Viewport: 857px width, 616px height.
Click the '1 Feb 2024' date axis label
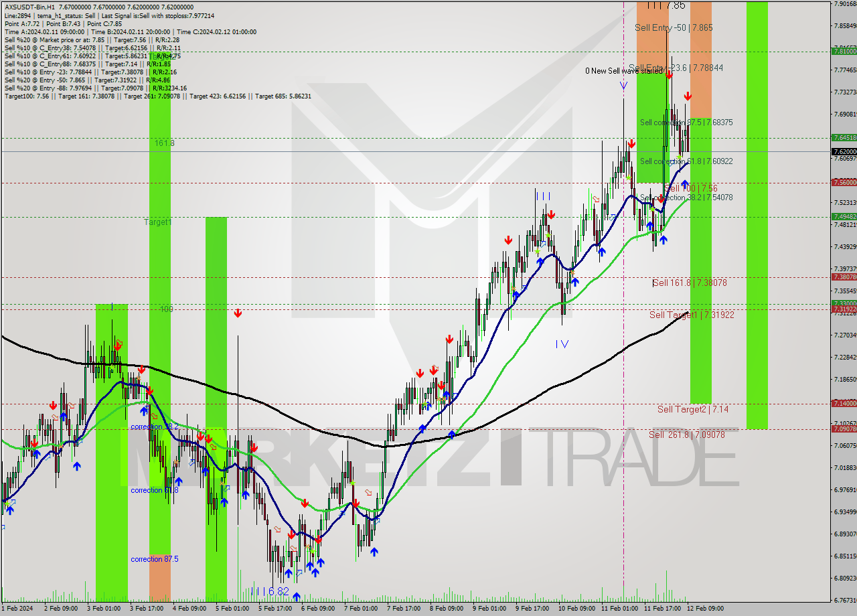click(18, 609)
